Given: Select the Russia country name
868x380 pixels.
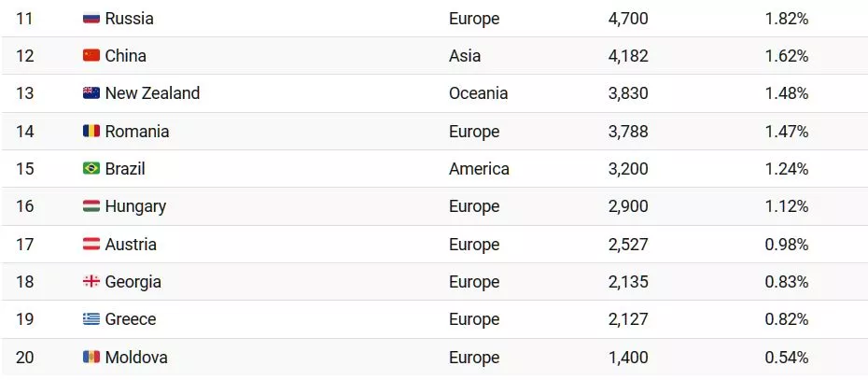Looking at the screenshot, I should coord(129,19).
